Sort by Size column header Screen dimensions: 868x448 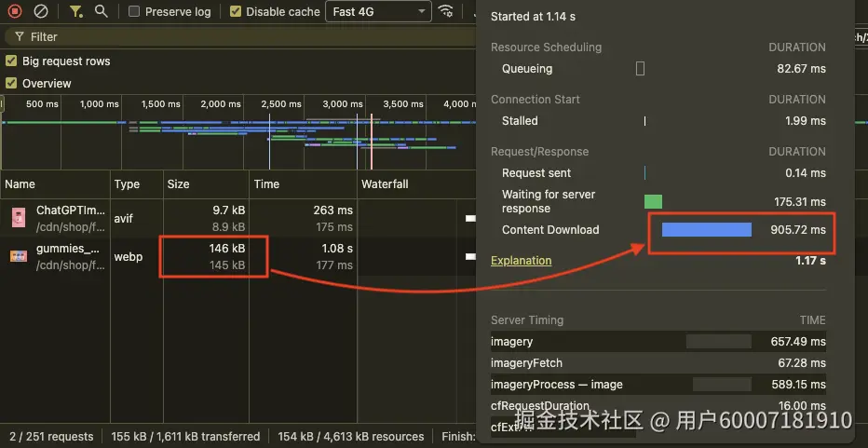click(206, 184)
